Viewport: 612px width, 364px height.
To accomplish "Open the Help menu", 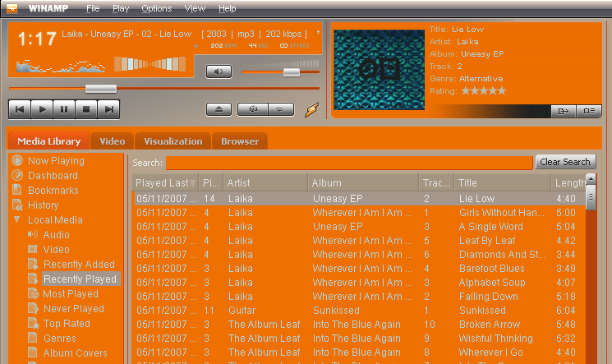I will [x=227, y=8].
